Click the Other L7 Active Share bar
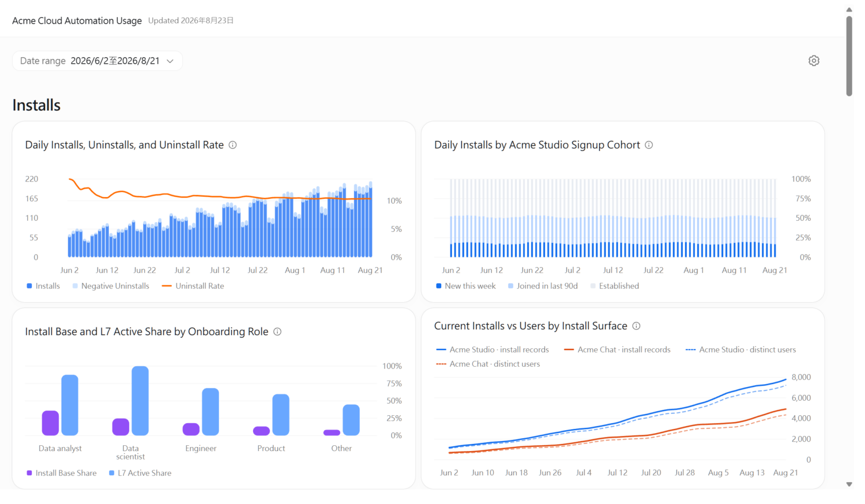Image resolution: width=865 pixels, height=504 pixels. [351, 420]
